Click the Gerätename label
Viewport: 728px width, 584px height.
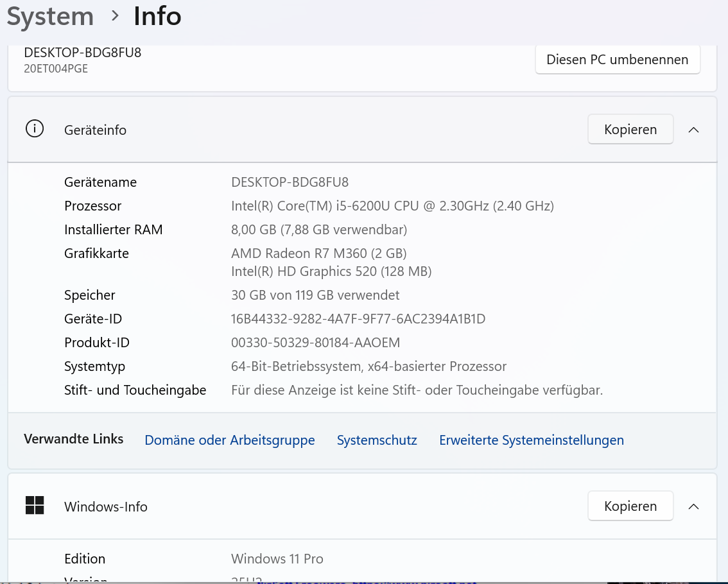point(100,182)
